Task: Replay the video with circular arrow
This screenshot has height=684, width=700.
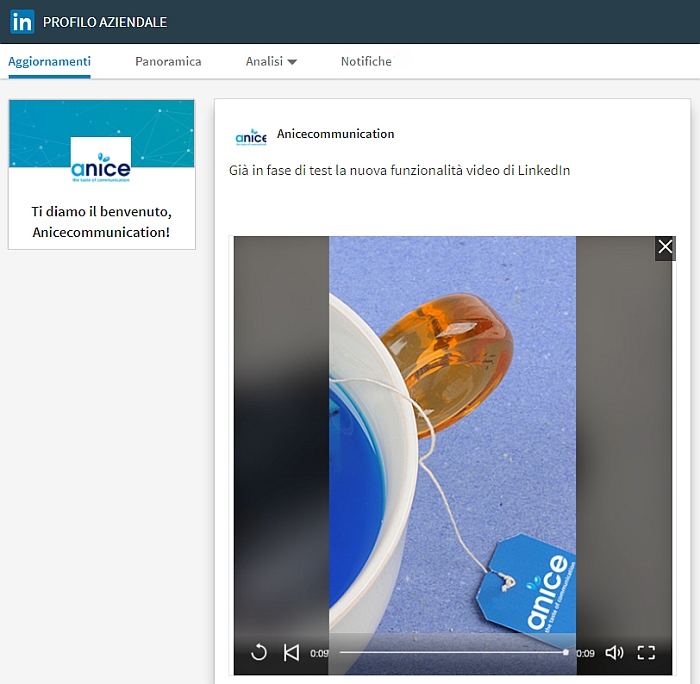Action: 259,653
